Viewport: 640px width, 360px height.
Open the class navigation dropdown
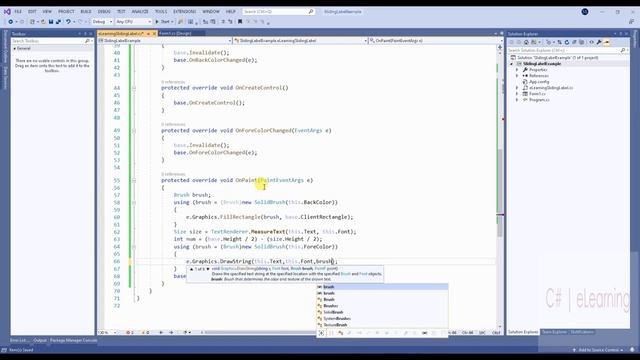tap(300, 41)
